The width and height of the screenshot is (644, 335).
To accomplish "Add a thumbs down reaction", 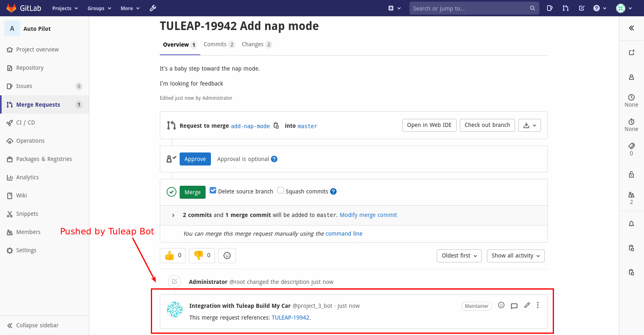I will pyautogui.click(x=202, y=256).
